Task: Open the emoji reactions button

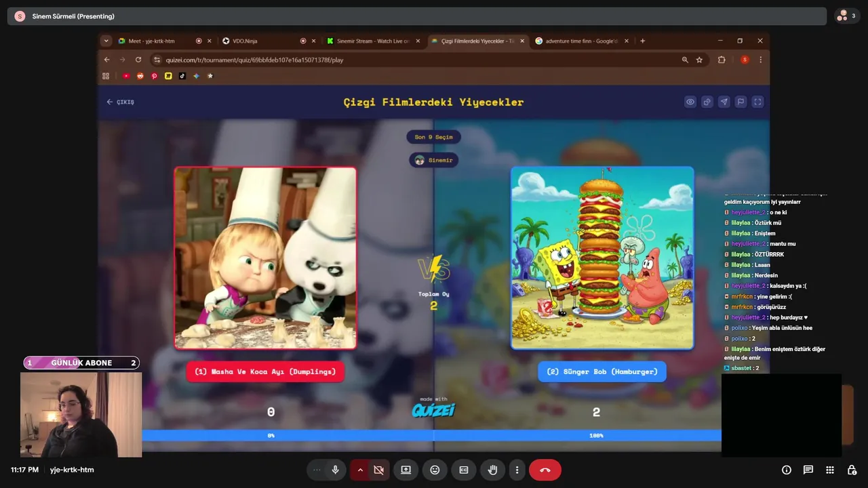Action: tap(435, 470)
